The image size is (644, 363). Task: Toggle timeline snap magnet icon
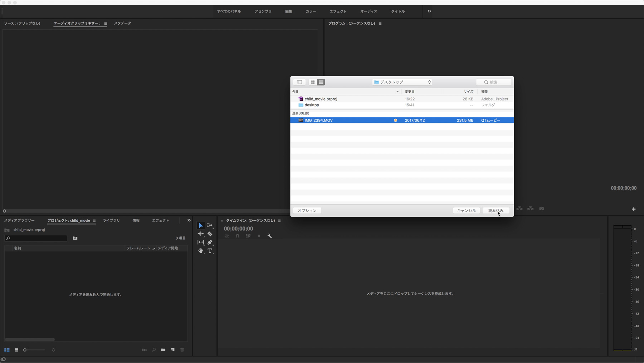coord(238,236)
